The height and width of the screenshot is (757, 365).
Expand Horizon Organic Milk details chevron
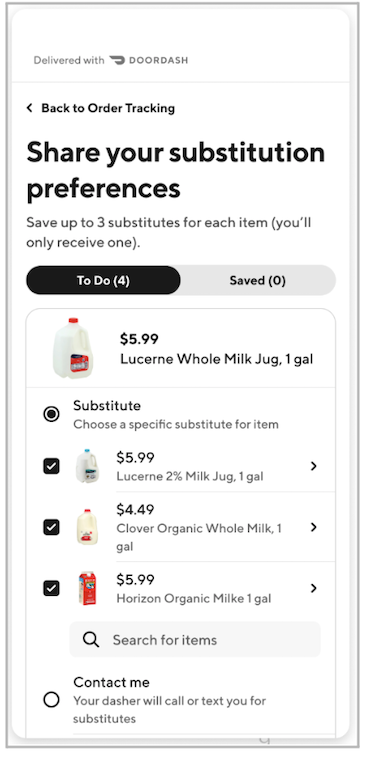click(x=314, y=588)
